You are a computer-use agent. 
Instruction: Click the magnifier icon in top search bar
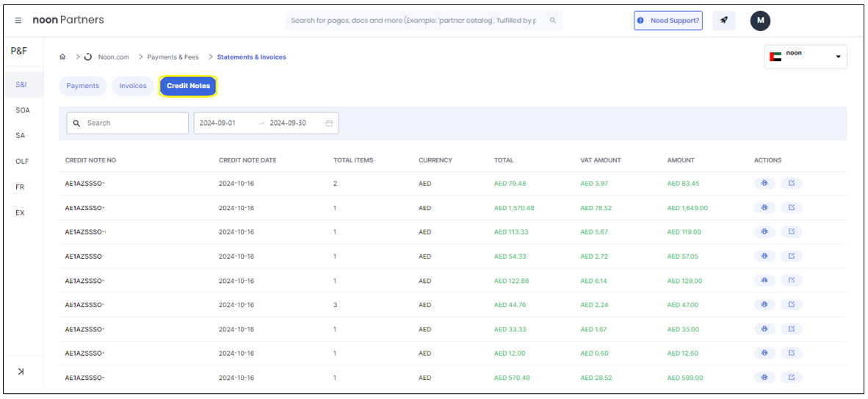[552, 20]
